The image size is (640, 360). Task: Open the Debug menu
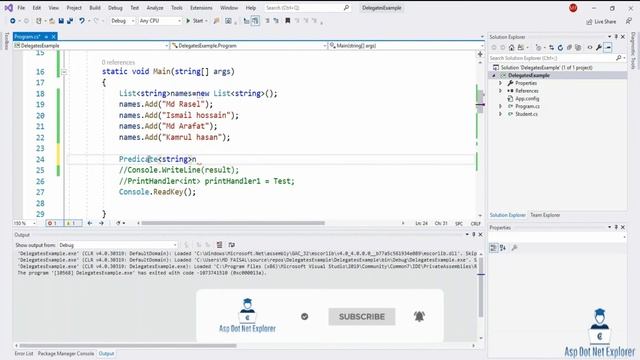115,8
